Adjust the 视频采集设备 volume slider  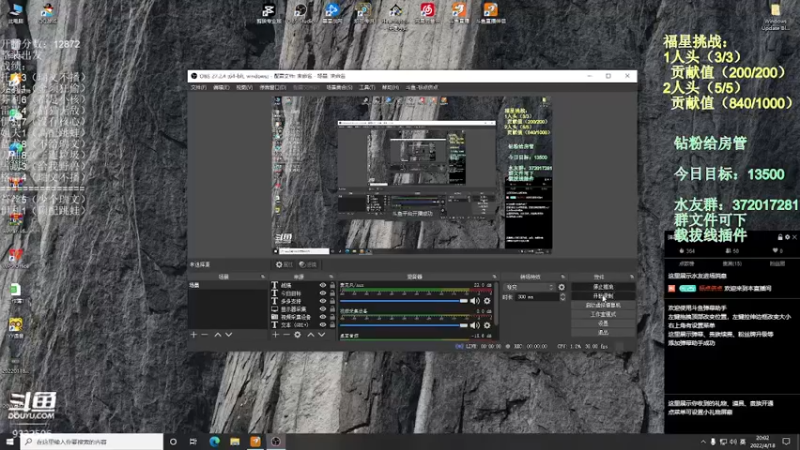tap(404, 325)
